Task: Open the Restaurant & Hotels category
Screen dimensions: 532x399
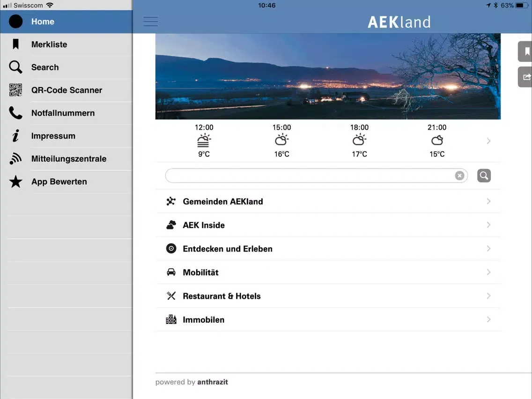Action: click(x=328, y=296)
